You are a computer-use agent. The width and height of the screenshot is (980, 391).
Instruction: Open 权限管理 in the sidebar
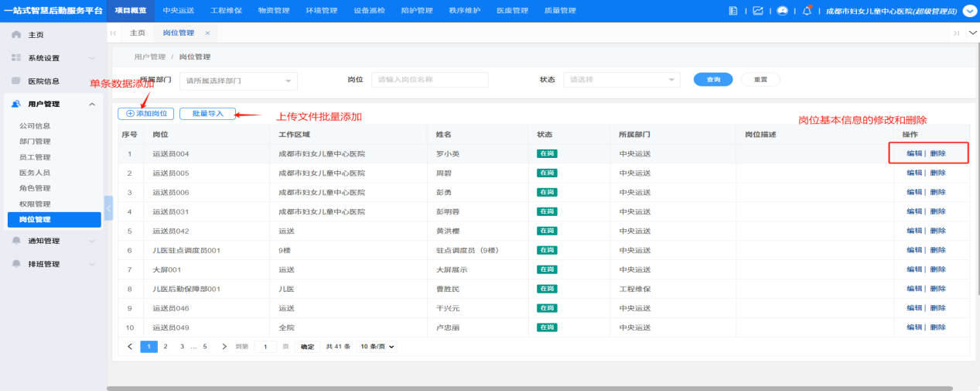coord(35,204)
